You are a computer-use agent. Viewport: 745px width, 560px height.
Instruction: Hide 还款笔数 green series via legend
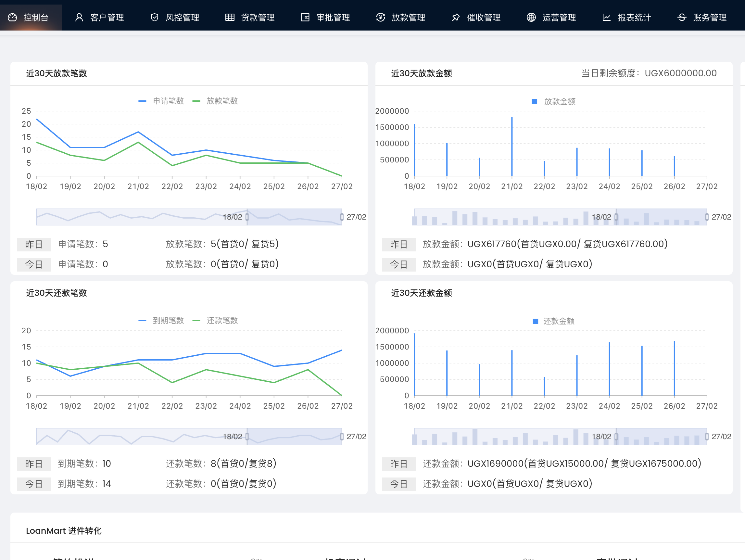pos(216,320)
